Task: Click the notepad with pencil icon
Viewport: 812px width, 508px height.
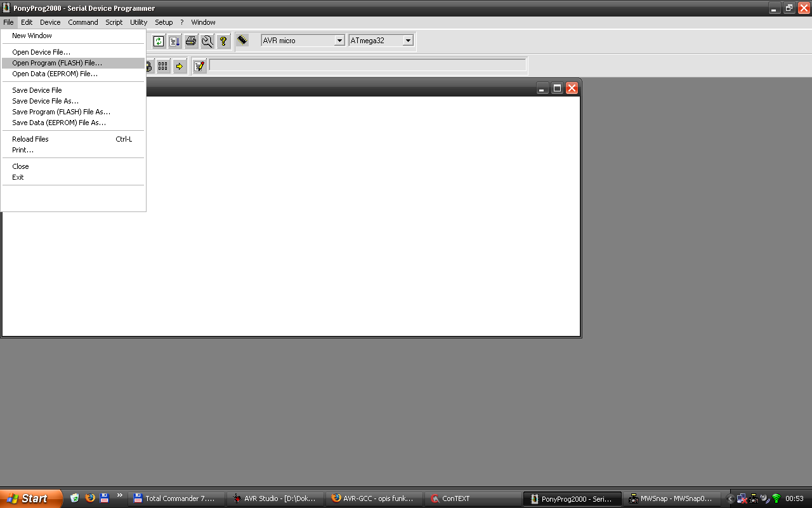Action: tap(199, 66)
